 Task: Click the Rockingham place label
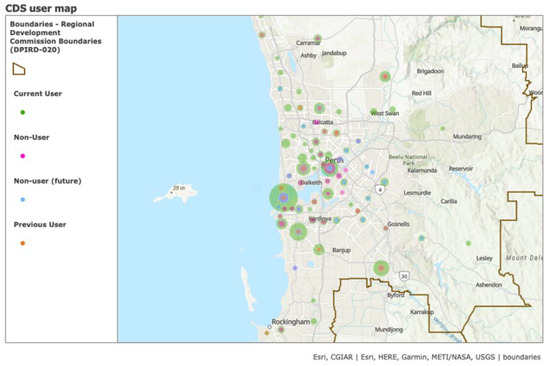tap(291, 322)
